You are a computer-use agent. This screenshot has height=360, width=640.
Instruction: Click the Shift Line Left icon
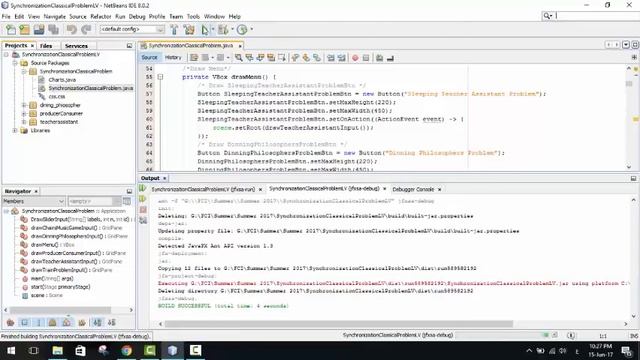tap(331, 58)
